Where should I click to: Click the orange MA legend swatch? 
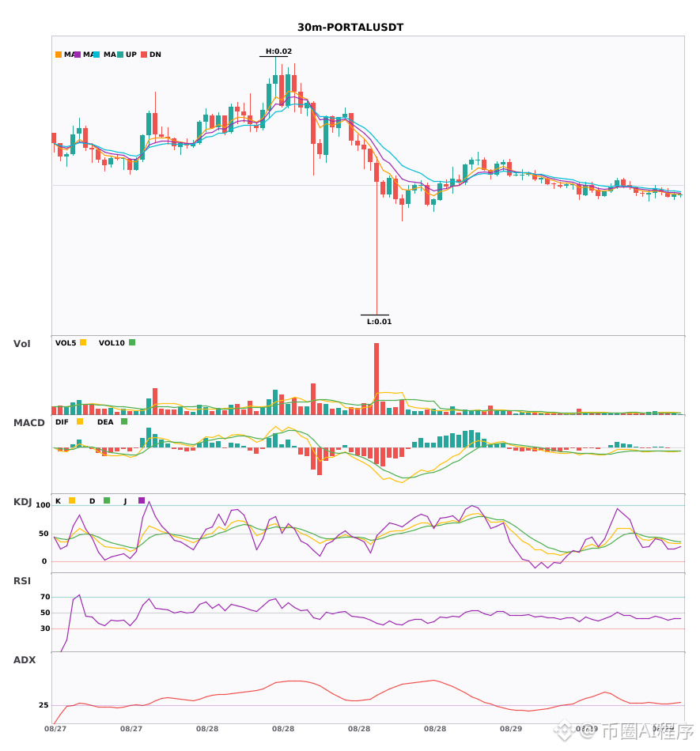(59, 55)
